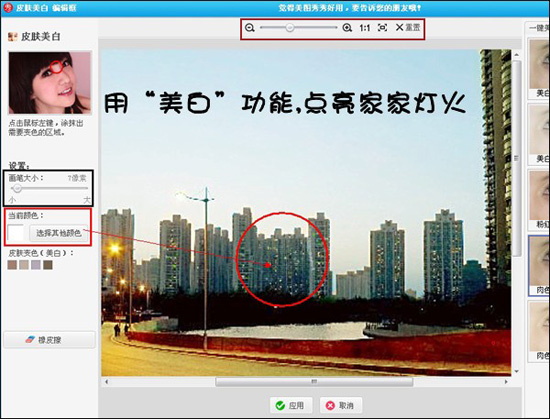Select the first brown skin color swatch

pos(12,265)
